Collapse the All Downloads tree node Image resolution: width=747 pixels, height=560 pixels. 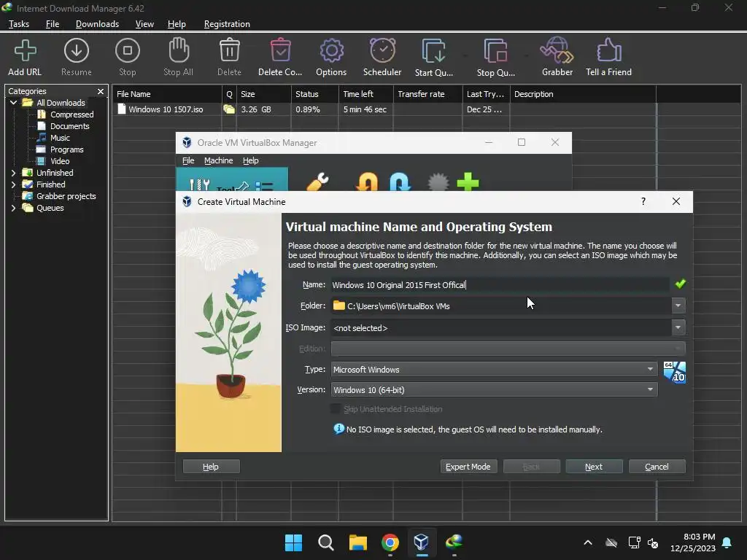pos(13,102)
